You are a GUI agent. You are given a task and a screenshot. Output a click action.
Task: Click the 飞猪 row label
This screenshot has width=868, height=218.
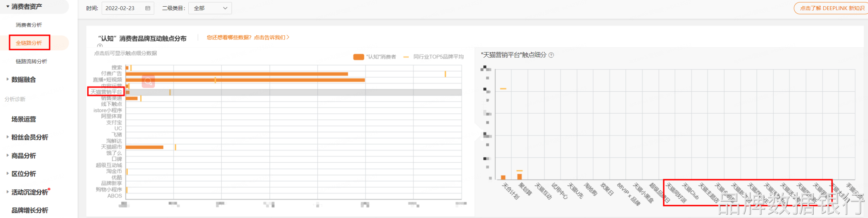click(x=117, y=134)
